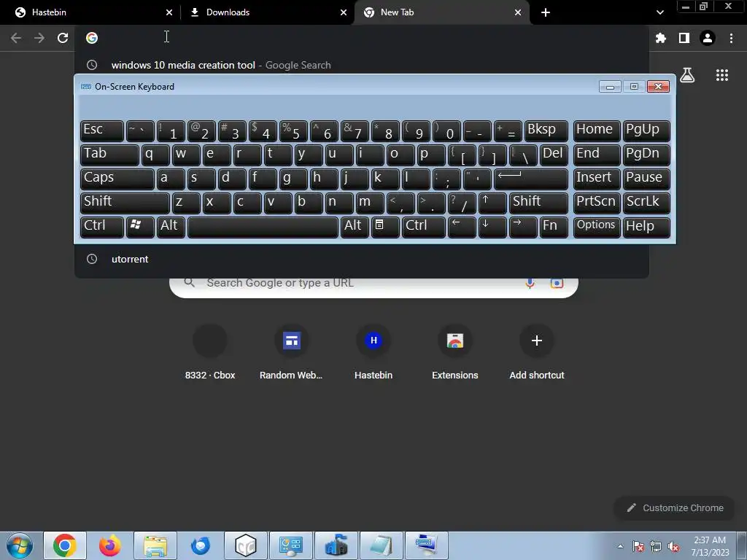Open the Search Labs flask icon

point(687,75)
